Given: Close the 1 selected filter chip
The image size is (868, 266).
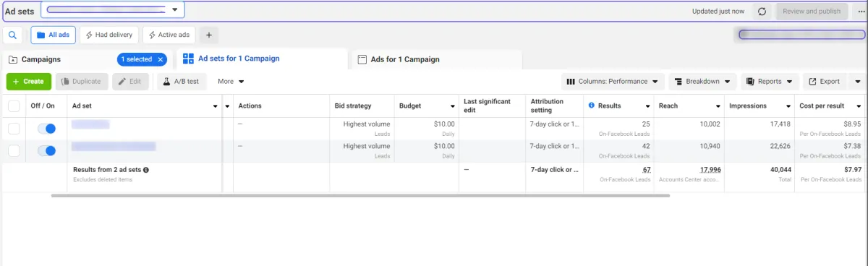Looking at the screenshot, I should click(x=161, y=59).
